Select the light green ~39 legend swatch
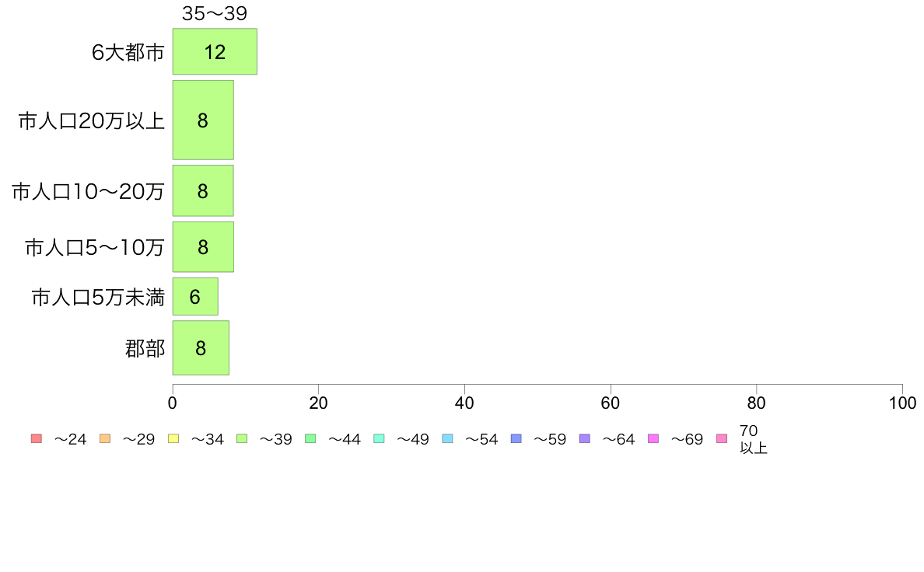924x572 pixels. point(242,438)
